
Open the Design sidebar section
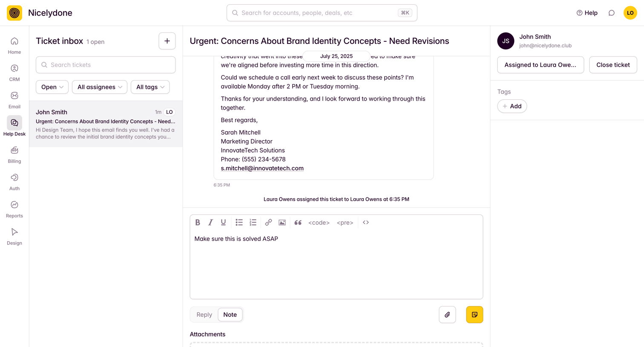coord(14,237)
